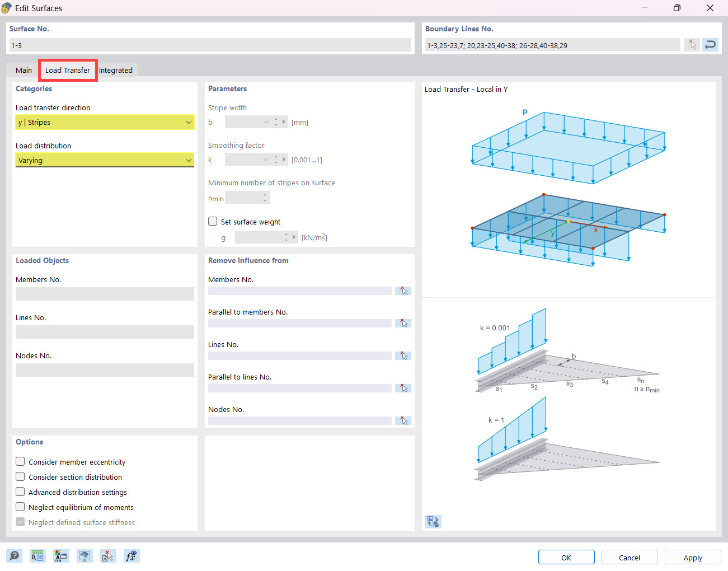Switch to the Main tab
The height and width of the screenshot is (571, 728).
[24, 70]
